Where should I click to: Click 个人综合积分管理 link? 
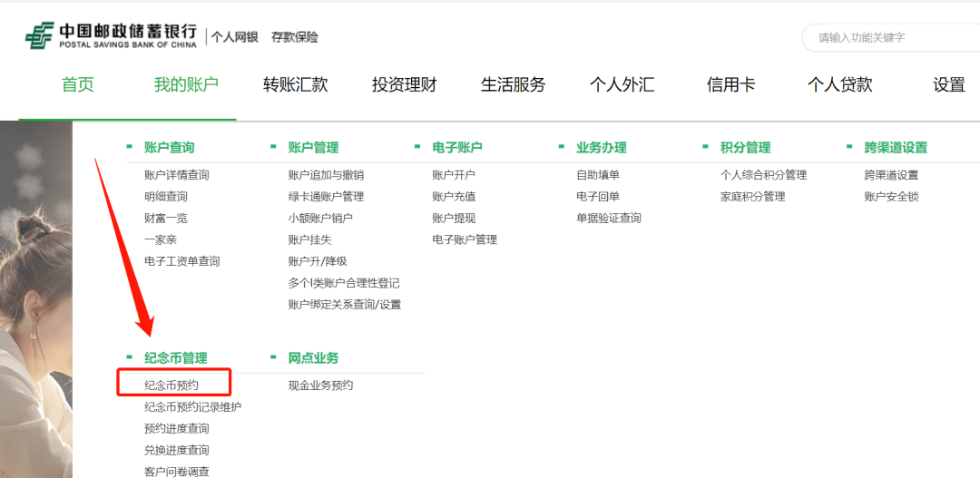pos(763,175)
